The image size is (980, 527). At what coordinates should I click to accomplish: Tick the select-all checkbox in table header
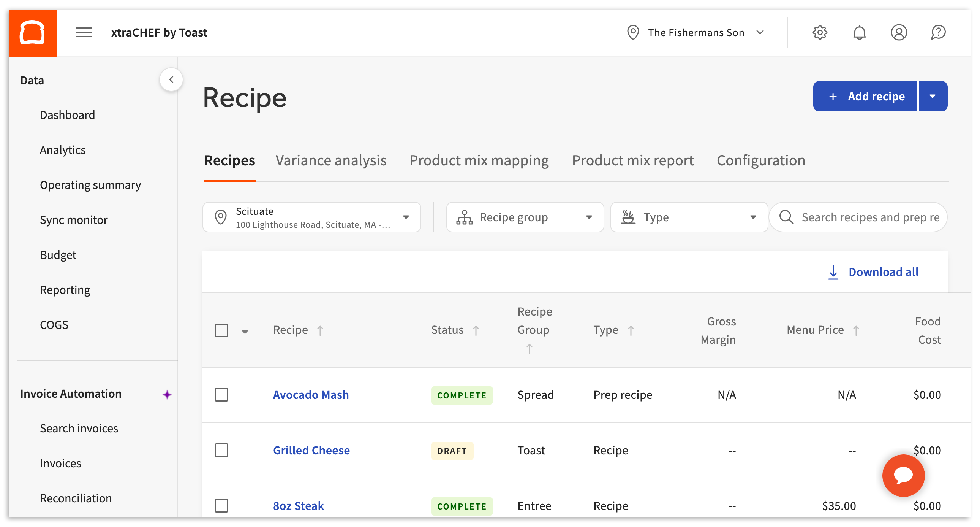221,330
